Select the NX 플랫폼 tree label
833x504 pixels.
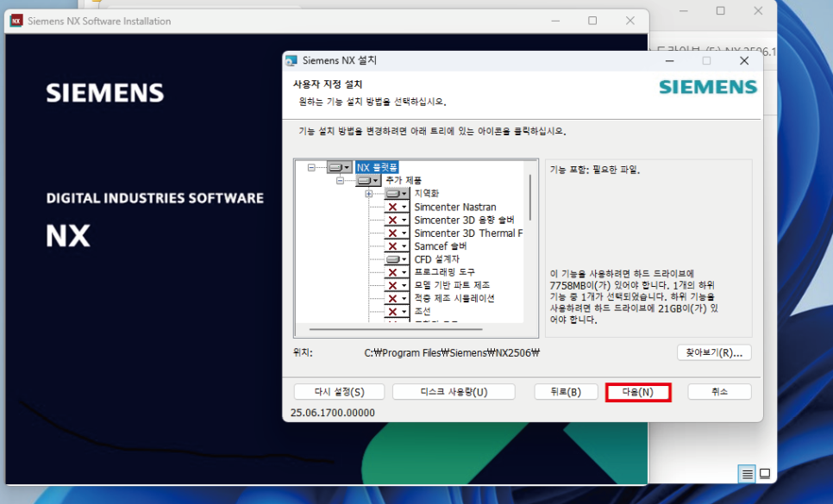click(377, 168)
